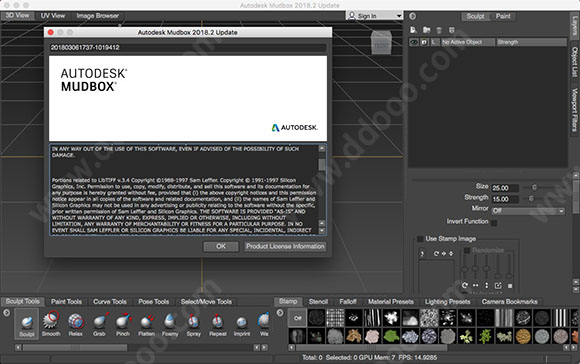The height and width of the screenshot is (364, 580).
Task: Adjust the Size slider handle
Action: coord(534,188)
